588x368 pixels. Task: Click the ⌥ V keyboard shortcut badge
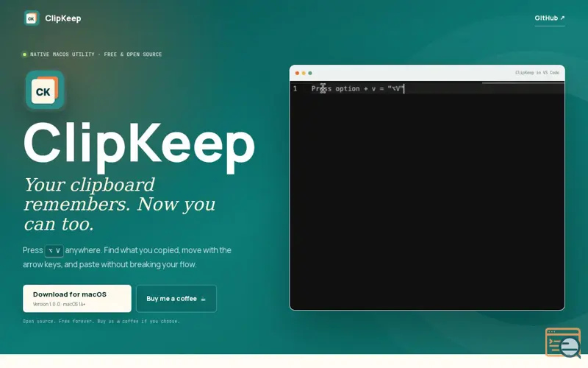coord(54,250)
